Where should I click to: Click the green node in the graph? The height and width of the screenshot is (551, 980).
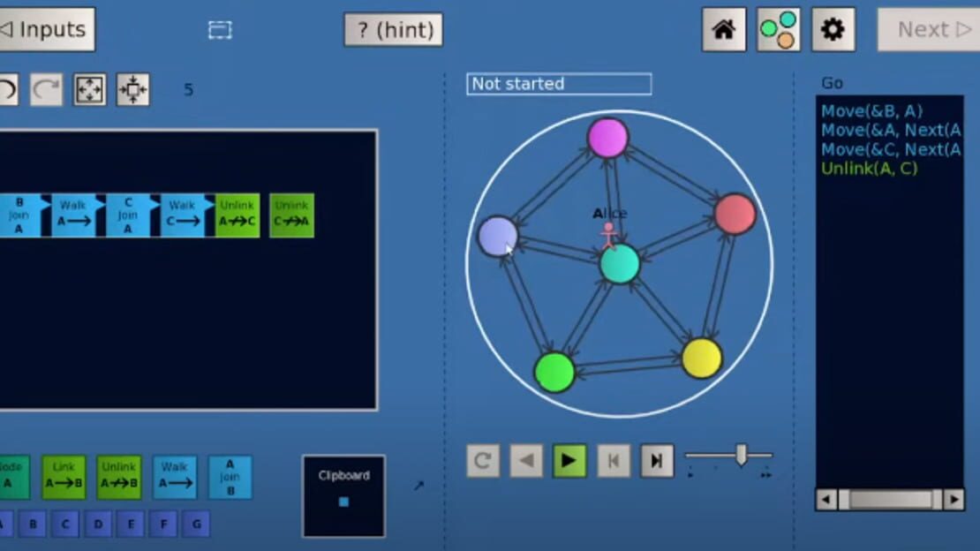tap(554, 372)
